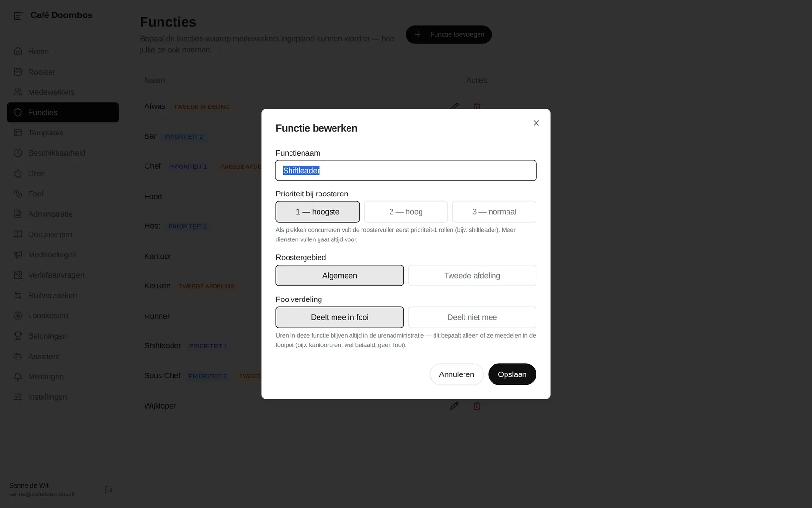Select priority 3 — normaal
The width and height of the screenshot is (812, 508).
(x=494, y=212)
